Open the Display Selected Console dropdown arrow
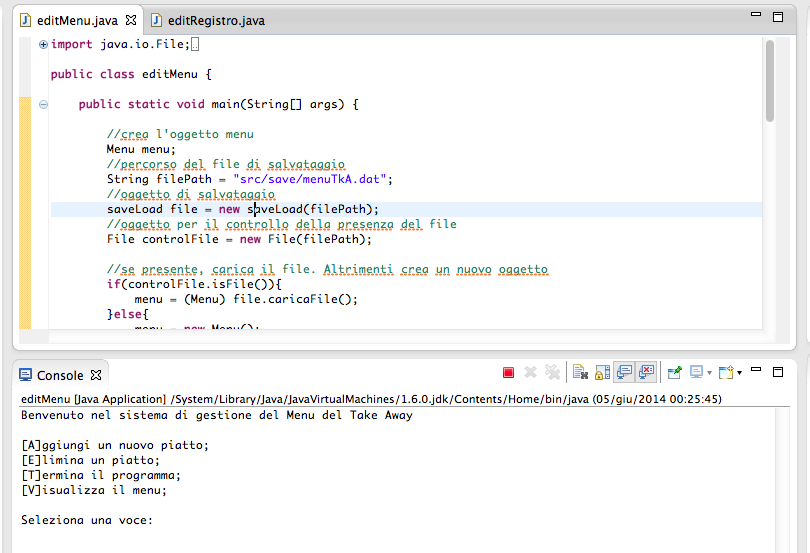This screenshot has width=810, height=553. (x=709, y=373)
